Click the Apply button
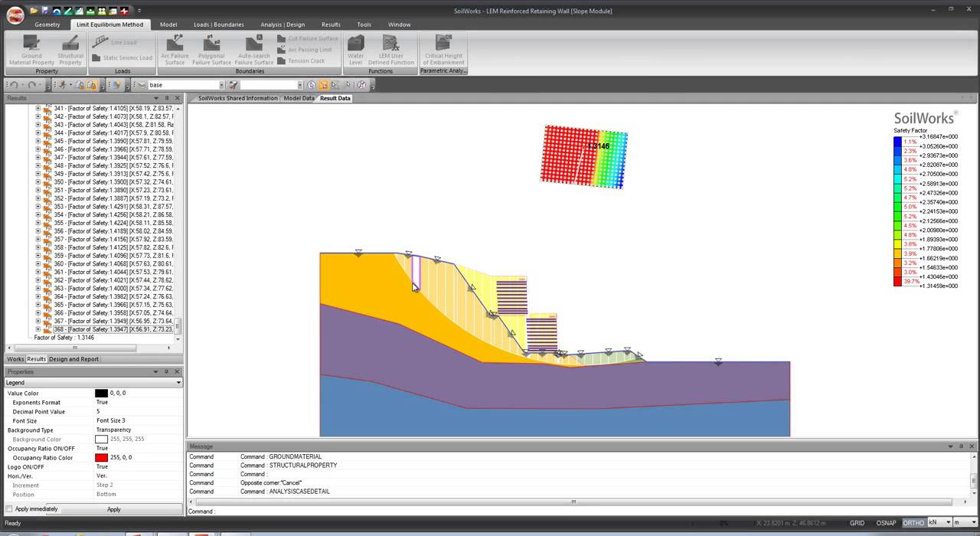Viewport: 980px width, 536px height. [113, 509]
